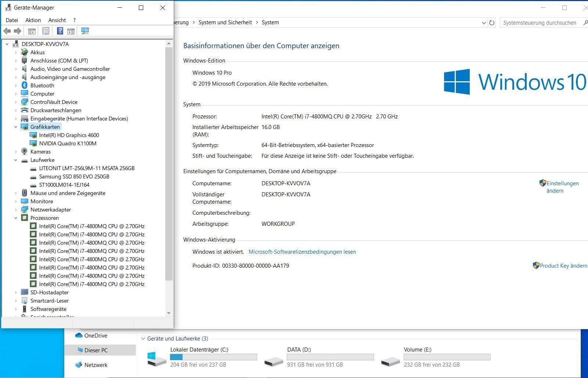Click the Properties toolbar icon in Geräte-Manager

coord(46,31)
